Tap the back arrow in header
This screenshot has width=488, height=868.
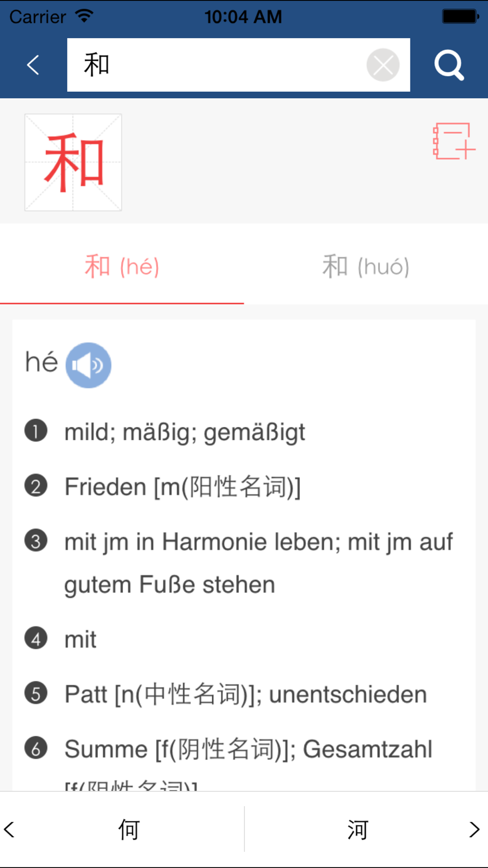coord(33,65)
